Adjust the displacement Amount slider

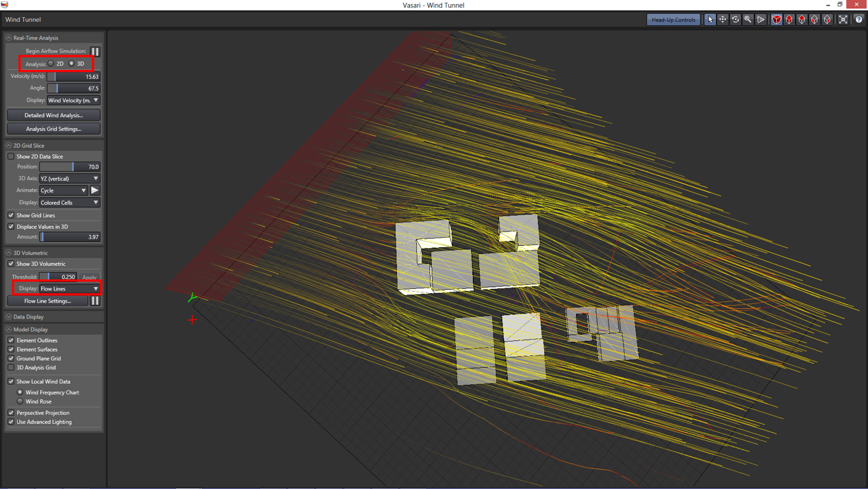pos(69,237)
